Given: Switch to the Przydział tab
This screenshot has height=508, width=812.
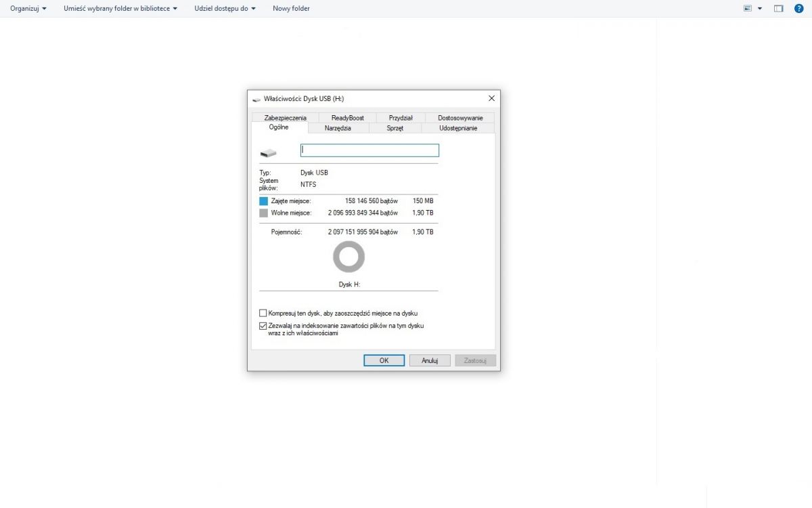Looking at the screenshot, I should 401,118.
